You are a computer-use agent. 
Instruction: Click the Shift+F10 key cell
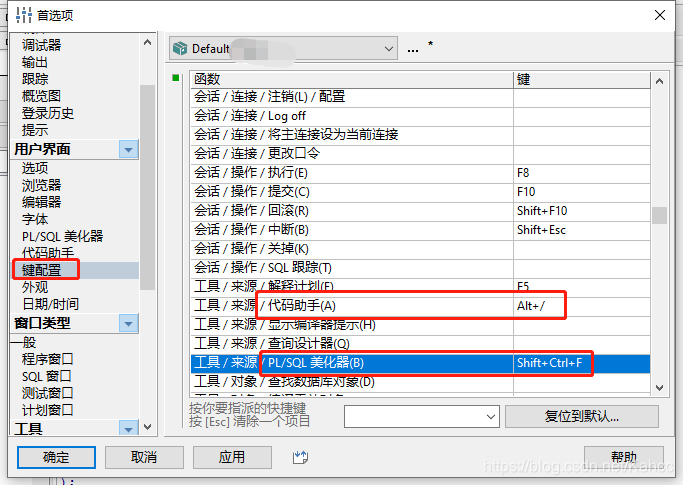[582, 211]
